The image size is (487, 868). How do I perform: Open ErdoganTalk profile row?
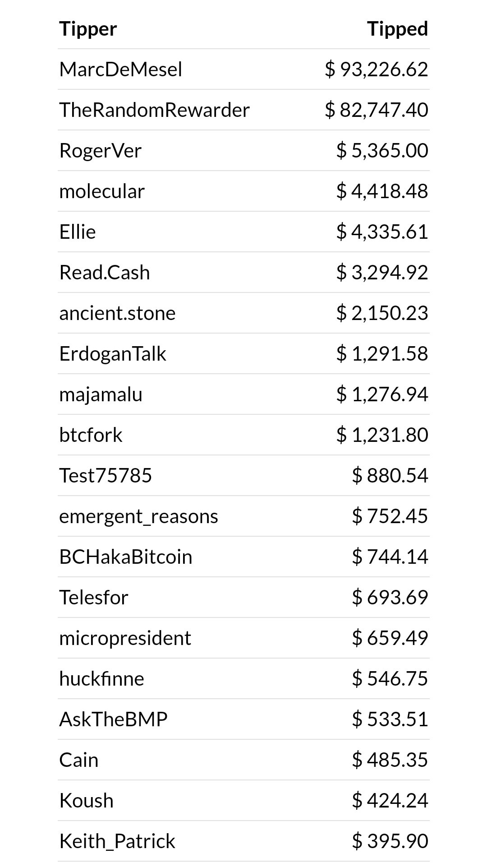243,353
